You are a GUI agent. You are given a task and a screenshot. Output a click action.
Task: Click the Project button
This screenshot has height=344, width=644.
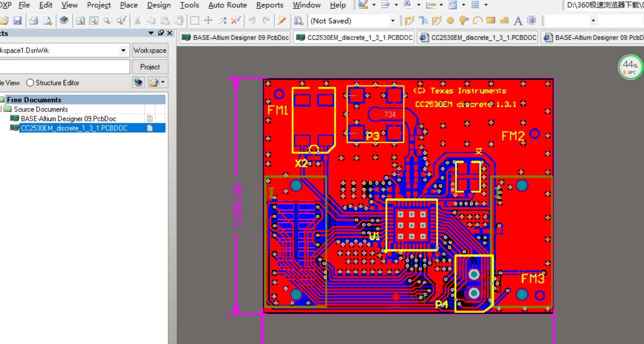[x=150, y=67]
